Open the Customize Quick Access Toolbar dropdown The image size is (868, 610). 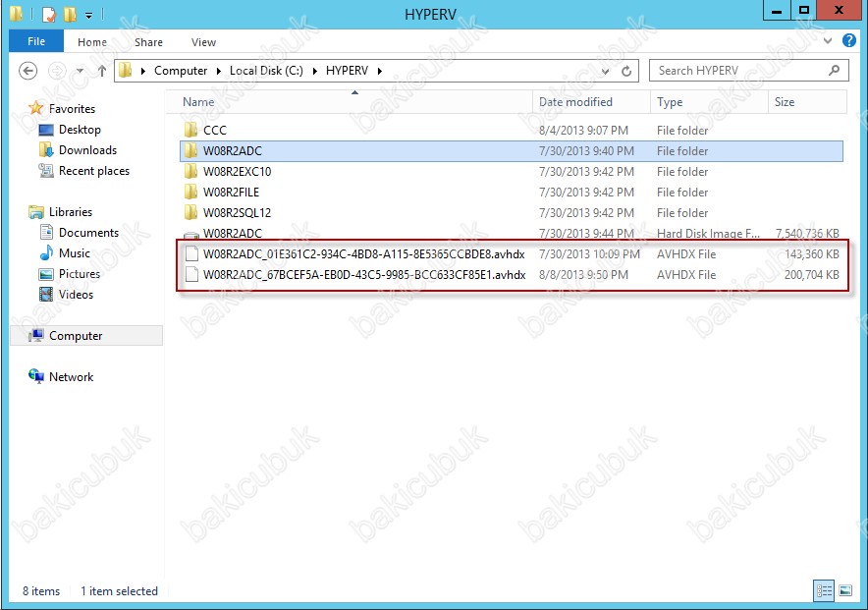88,15
